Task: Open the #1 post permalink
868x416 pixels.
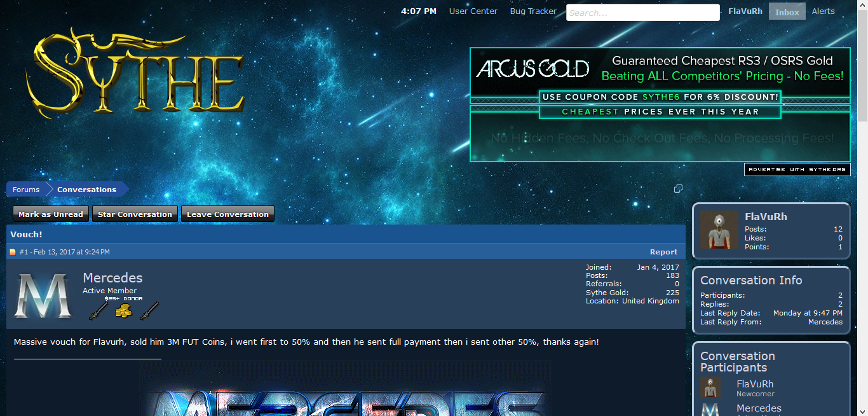Action: tap(24, 252)
